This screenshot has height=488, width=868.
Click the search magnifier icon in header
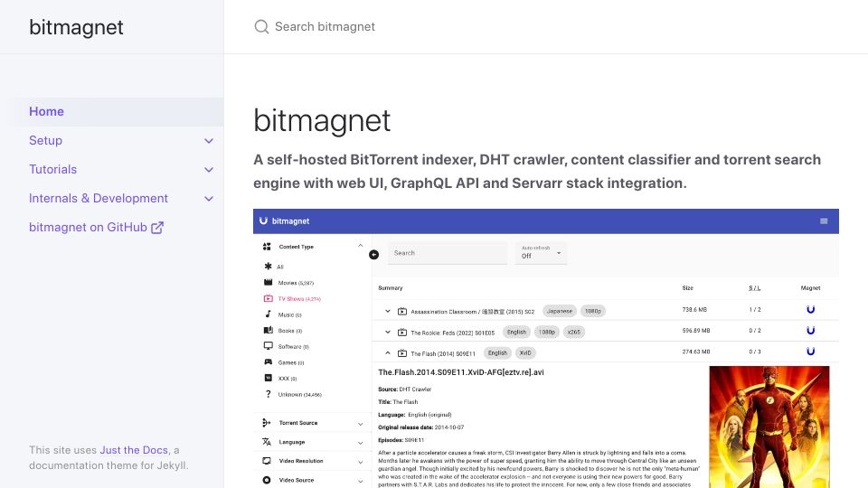(x=261, y=26)
